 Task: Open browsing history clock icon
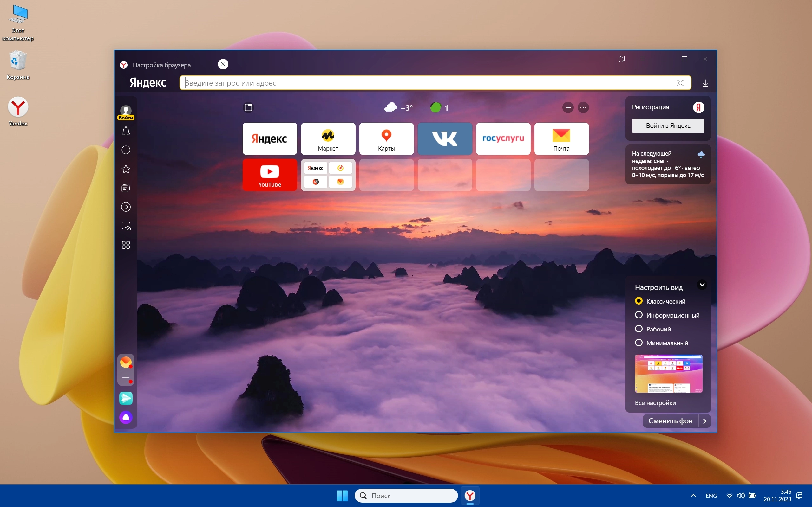coord(126,150)
